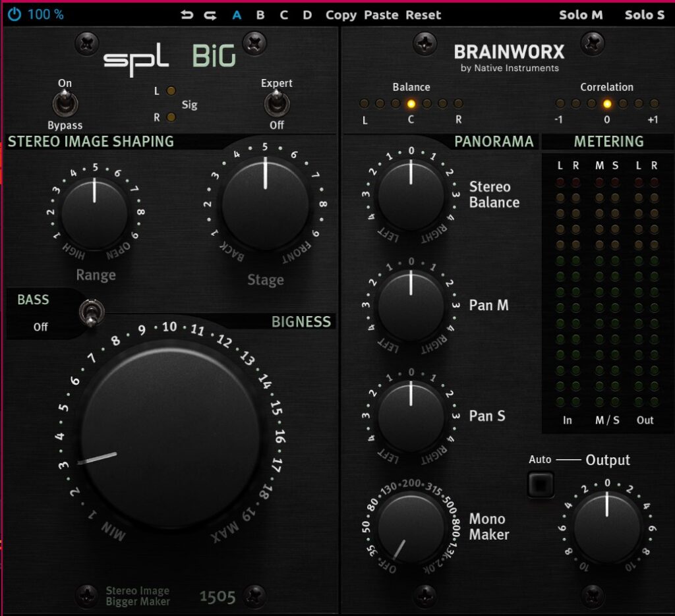Viewport: 675px width, 616px height.
Task: Click the zero Correlation meter LED
Action: coord(607,103)
